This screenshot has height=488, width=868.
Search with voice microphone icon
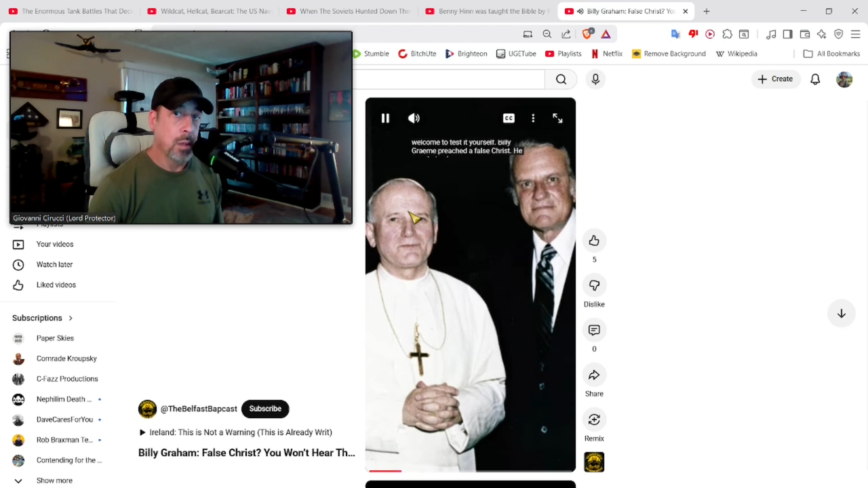click(595, 79)
